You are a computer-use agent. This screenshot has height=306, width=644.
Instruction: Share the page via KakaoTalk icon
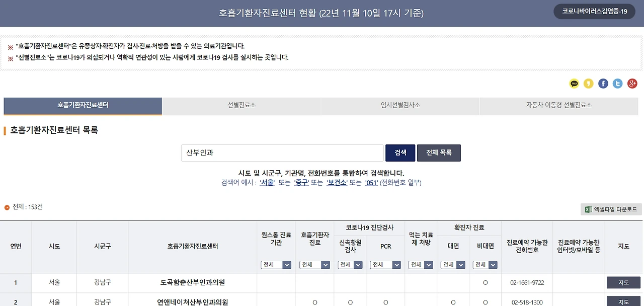pos(574,84)
